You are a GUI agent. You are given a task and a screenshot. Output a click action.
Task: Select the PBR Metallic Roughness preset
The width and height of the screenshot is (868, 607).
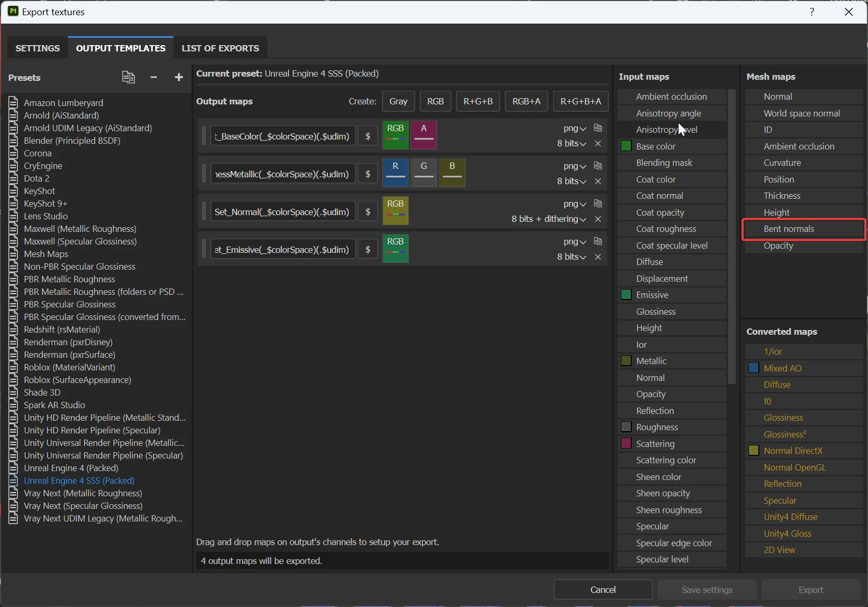70,279
